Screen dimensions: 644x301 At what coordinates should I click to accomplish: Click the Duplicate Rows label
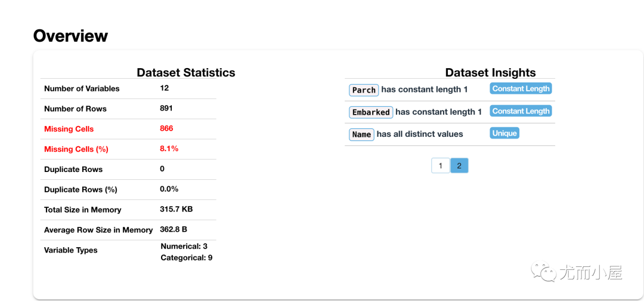point(73,170)
